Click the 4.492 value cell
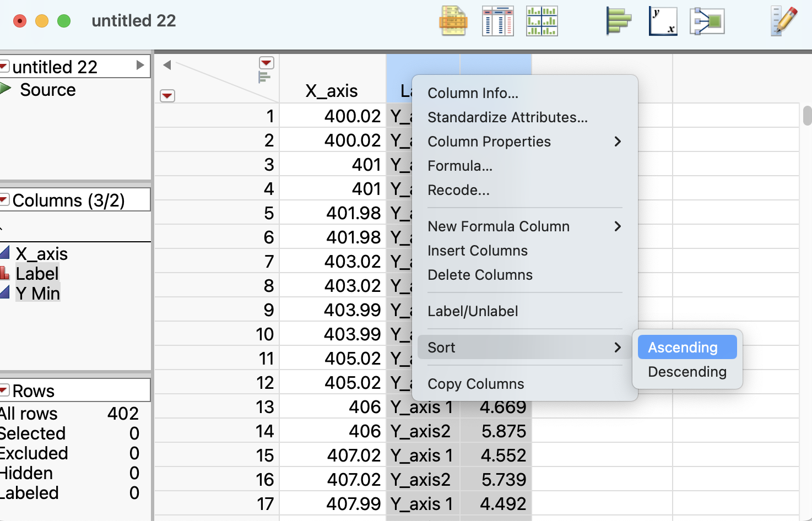Image resolution: width=812 pixels, height=521 pixels. coord(496,504)
